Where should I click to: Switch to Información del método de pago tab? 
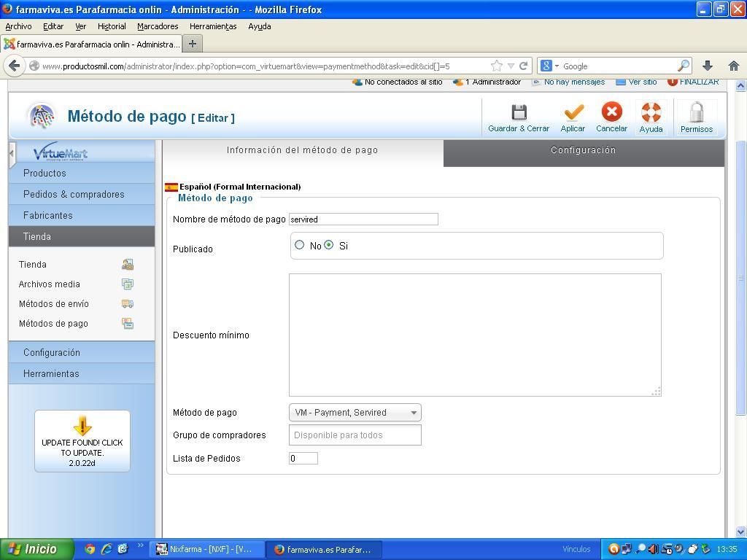pyautogui.click(x=303, y=150)
